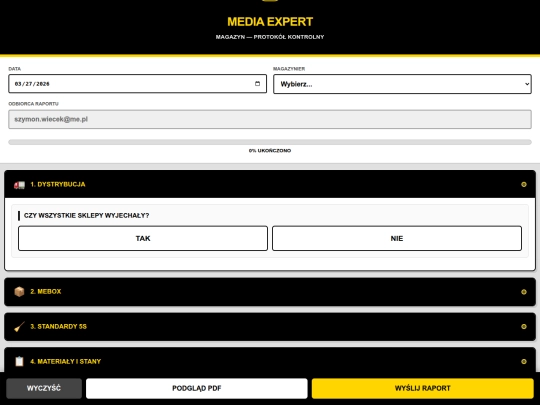The width and height of the screenshot is (540, 405).
Task: Click the box icon beside Mebox
Action: coord(19,292)
